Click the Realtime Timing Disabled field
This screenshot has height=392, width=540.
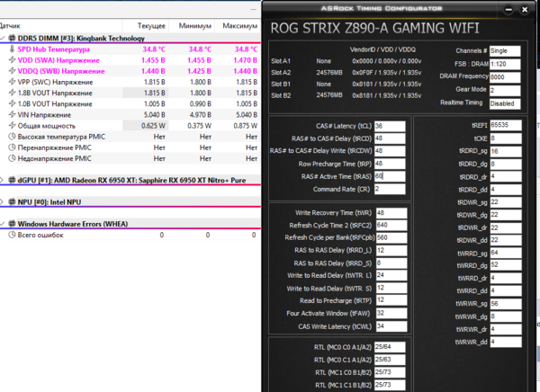point(505,103)
